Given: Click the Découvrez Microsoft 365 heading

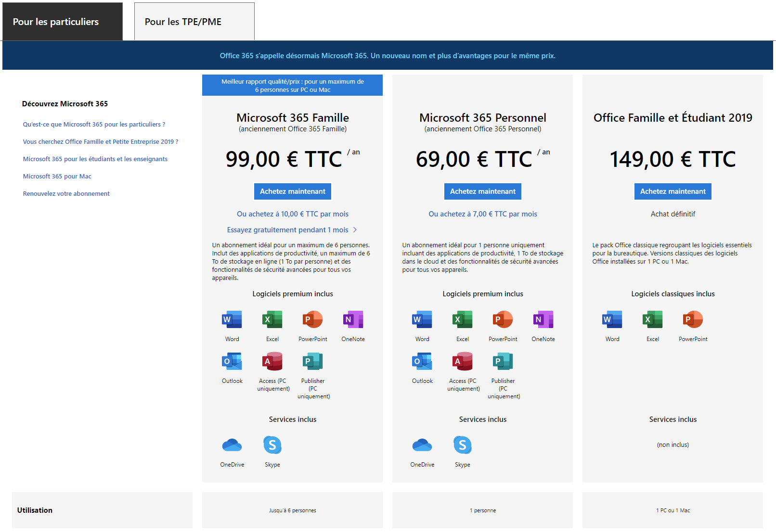Looking at the screenshot, I should coord(65,104).
